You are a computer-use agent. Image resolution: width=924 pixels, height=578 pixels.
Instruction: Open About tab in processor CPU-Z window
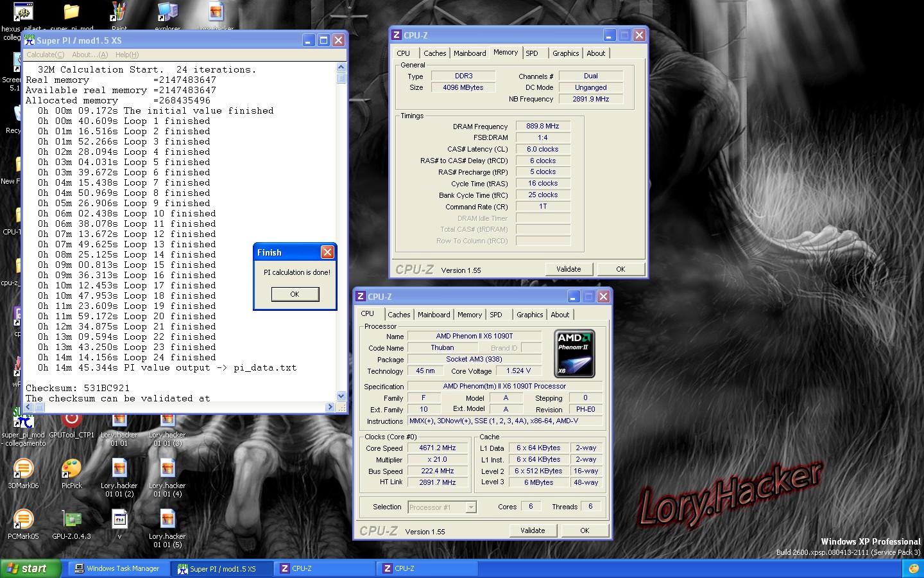click(560, 315)
